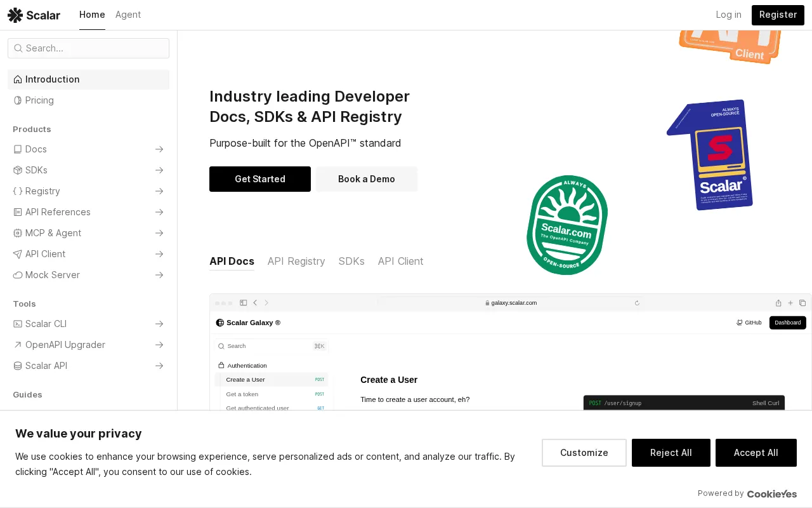Click the Dashboard button in preview
The image size is (812, 508).
[788, 323]
